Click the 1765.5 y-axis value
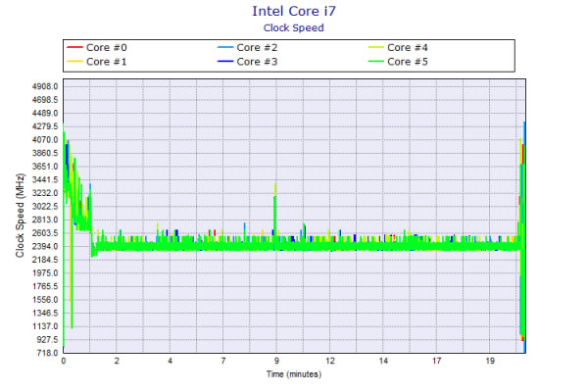Viewport: 588px width, 392px height. coord(45,286)
